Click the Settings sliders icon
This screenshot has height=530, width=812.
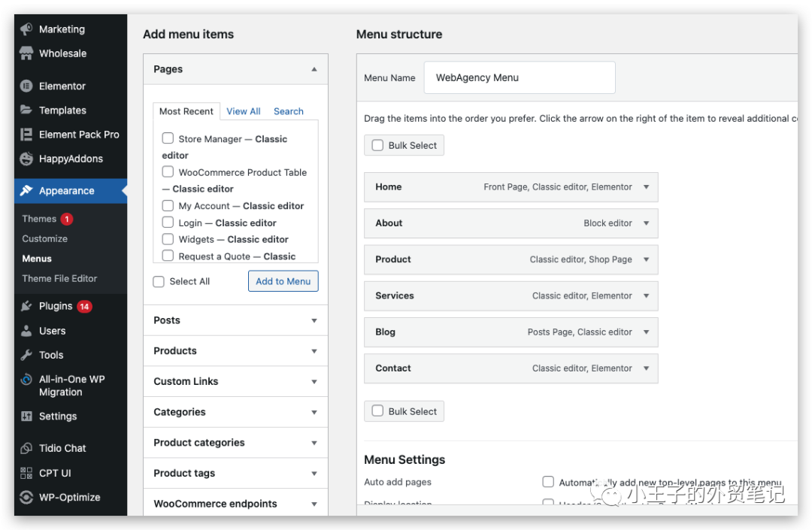(x=26, y=416)
